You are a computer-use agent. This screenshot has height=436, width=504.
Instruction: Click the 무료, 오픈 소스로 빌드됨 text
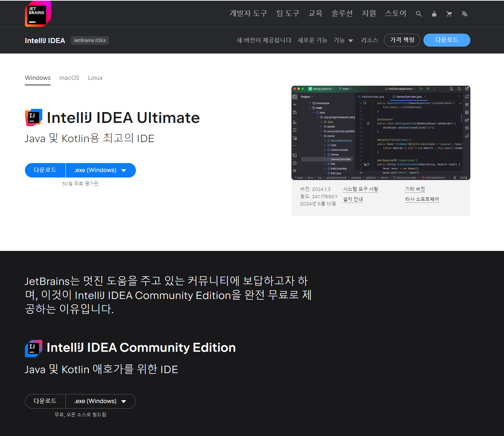[80, 415]
